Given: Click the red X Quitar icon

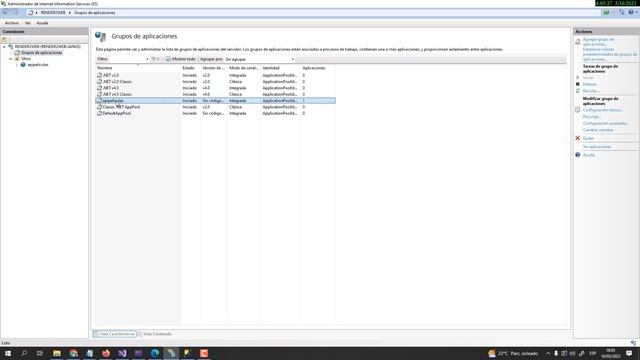Looking at the screenshot, I should 578,138.
